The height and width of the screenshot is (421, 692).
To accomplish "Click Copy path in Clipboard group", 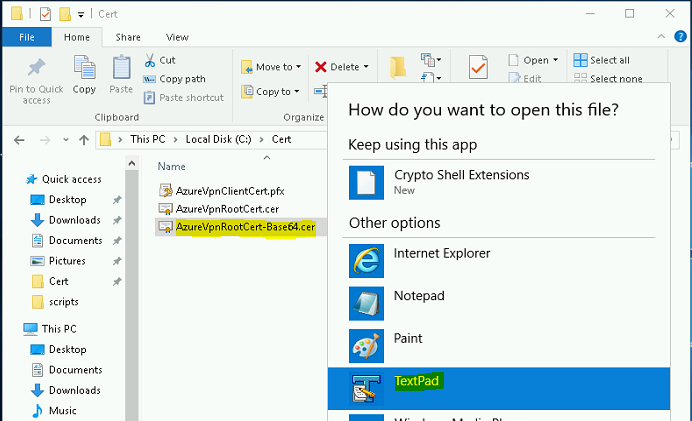I will pyautogui.click(x=174, y=79).
